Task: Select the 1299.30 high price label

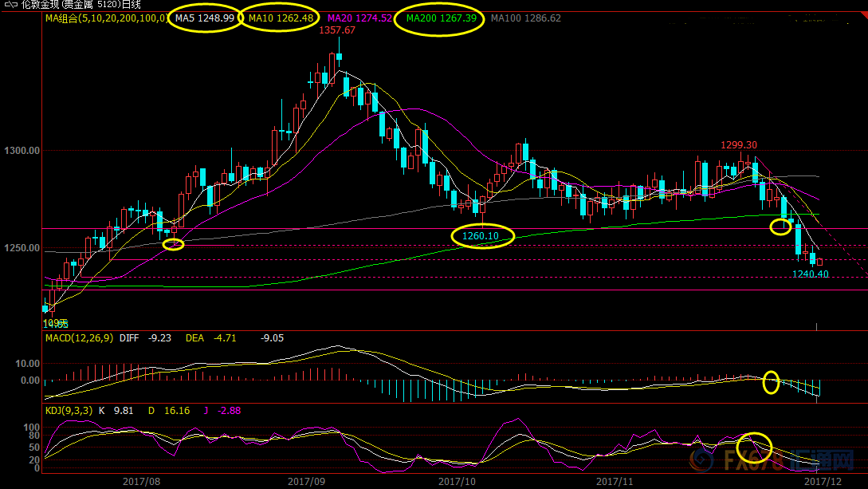Action: click(x=739, y=145)
